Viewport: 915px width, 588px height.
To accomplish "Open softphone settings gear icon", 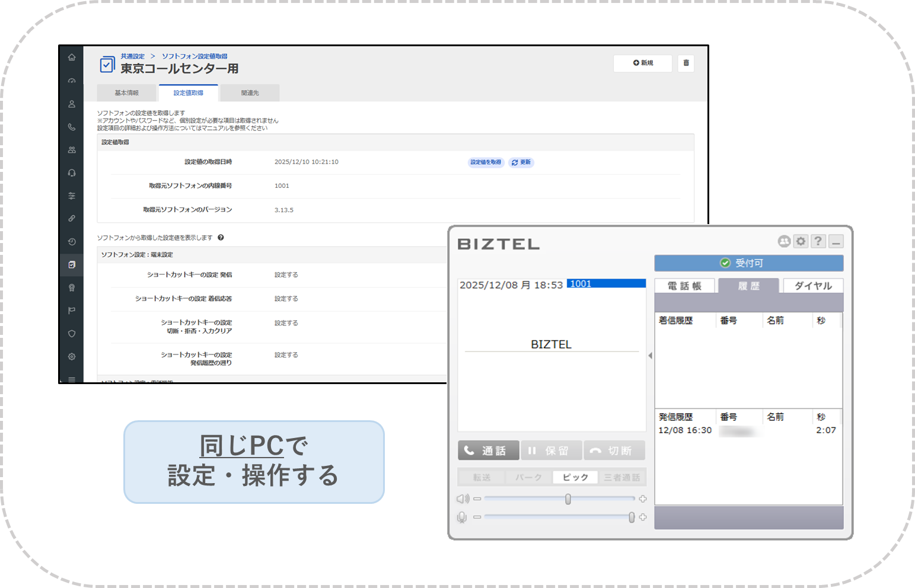I will click(801, 241).
